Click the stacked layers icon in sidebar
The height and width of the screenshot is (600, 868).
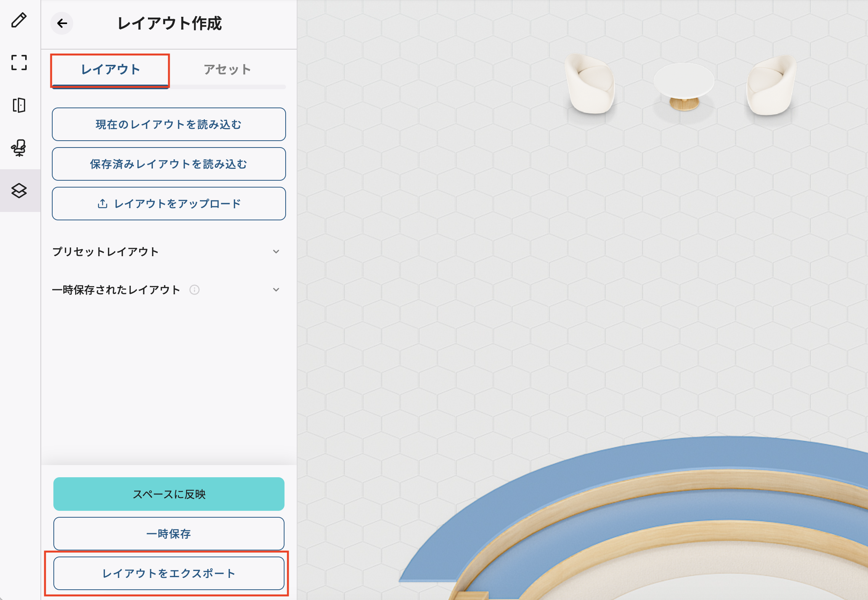pyautogui.click(x=19, y=191)
